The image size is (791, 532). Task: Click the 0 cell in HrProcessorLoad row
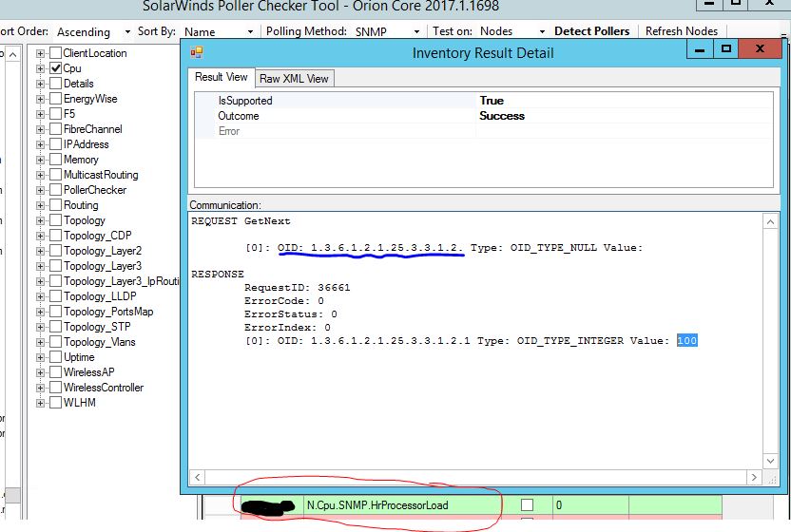pos(590,504)
